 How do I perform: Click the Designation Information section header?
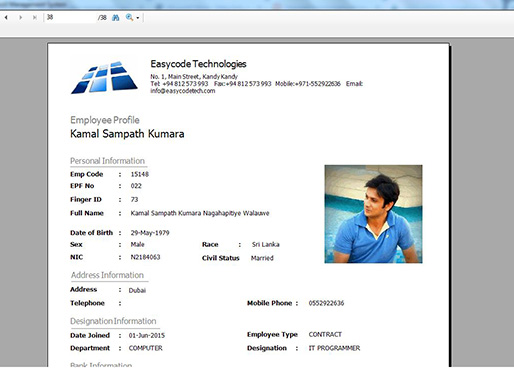(113, 321)
